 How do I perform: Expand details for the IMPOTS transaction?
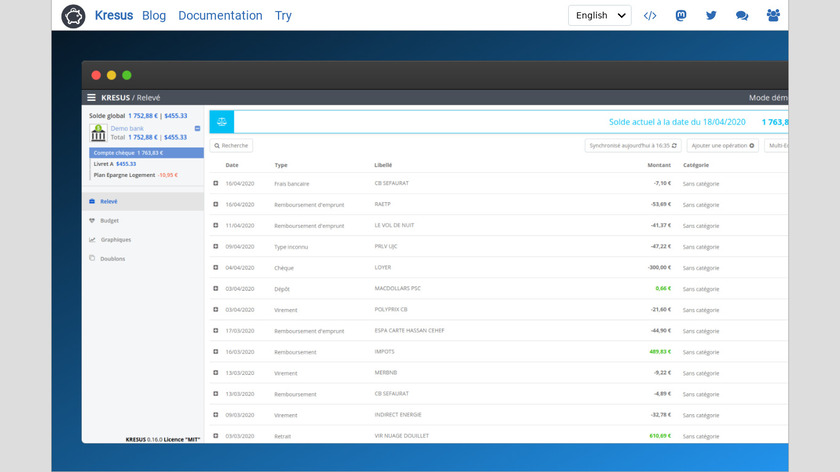pos(216,352)
